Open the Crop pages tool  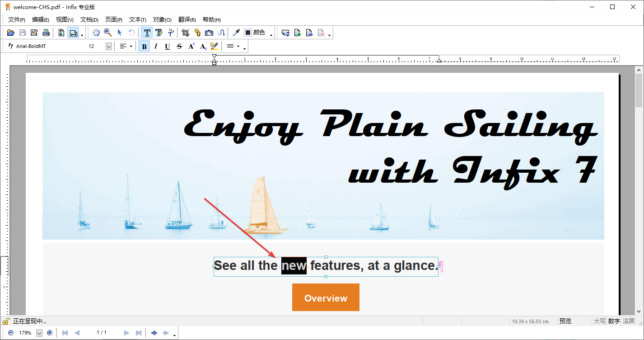point(185,32)
